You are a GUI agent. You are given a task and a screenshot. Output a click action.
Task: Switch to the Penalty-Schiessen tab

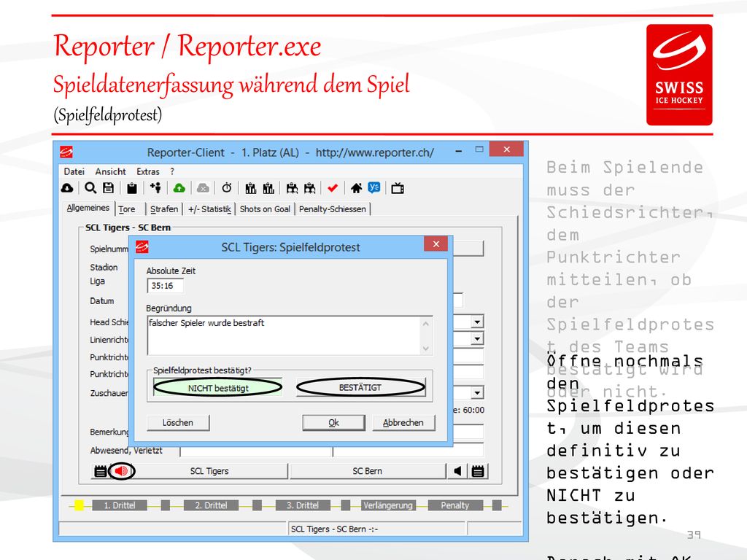pos(333,209)
